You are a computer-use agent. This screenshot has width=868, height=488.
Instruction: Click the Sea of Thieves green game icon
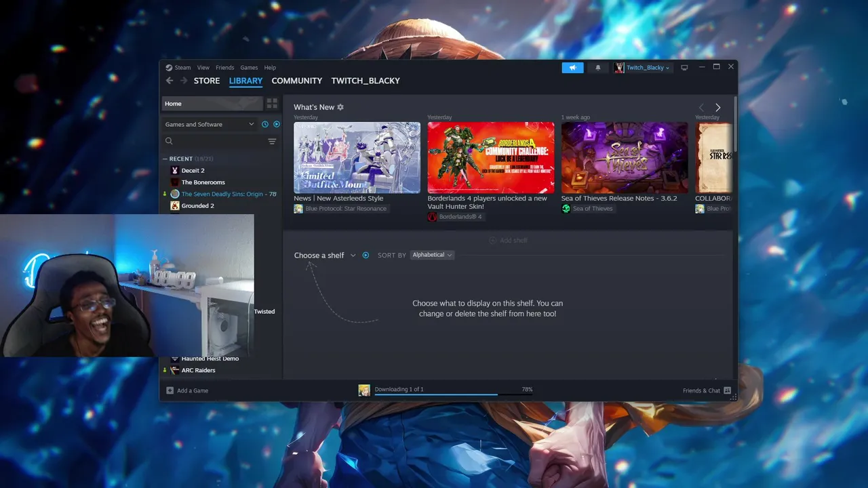click(x=566, y=209)
